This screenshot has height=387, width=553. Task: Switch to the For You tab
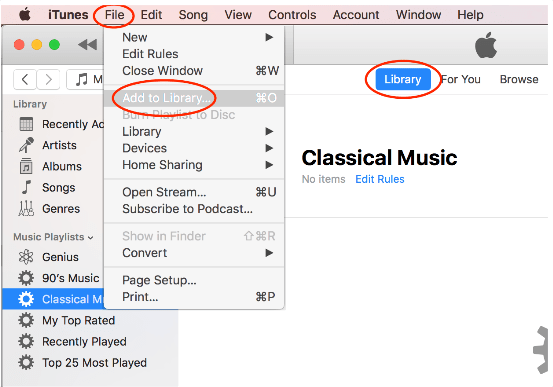461,79
